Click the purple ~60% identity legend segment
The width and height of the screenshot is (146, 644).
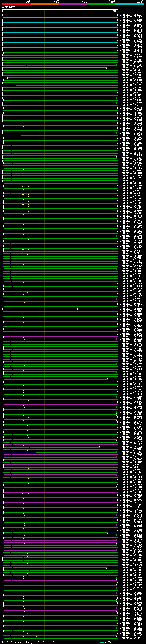pyautogui.click(x=73, y=4)
